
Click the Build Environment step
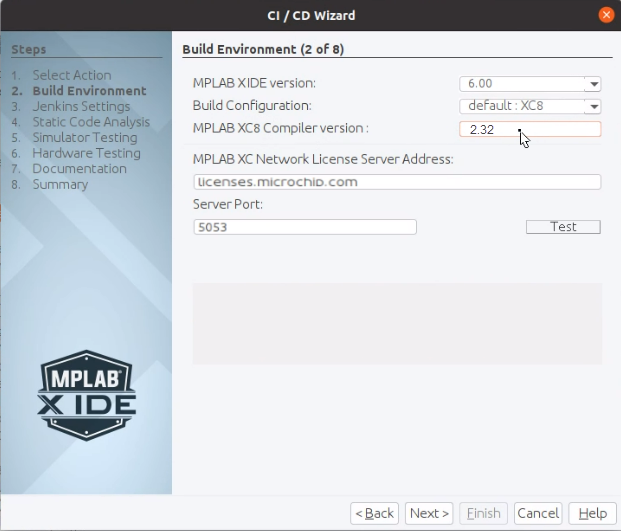tap(89, 91)
